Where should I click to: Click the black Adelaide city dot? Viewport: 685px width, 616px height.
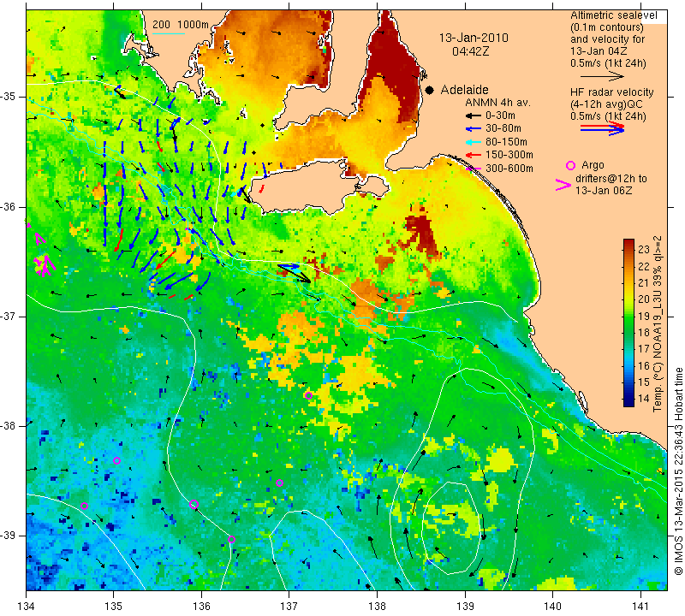pos(430,90)
